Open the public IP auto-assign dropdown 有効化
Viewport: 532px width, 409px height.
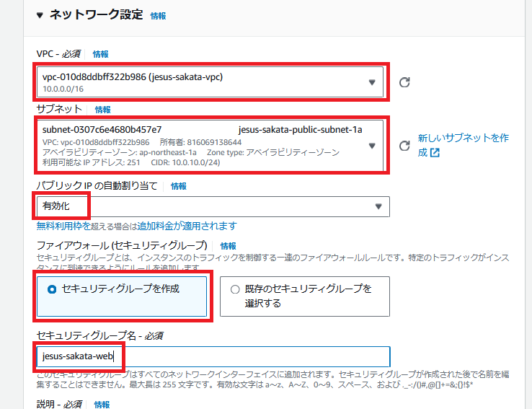(213, 206)
